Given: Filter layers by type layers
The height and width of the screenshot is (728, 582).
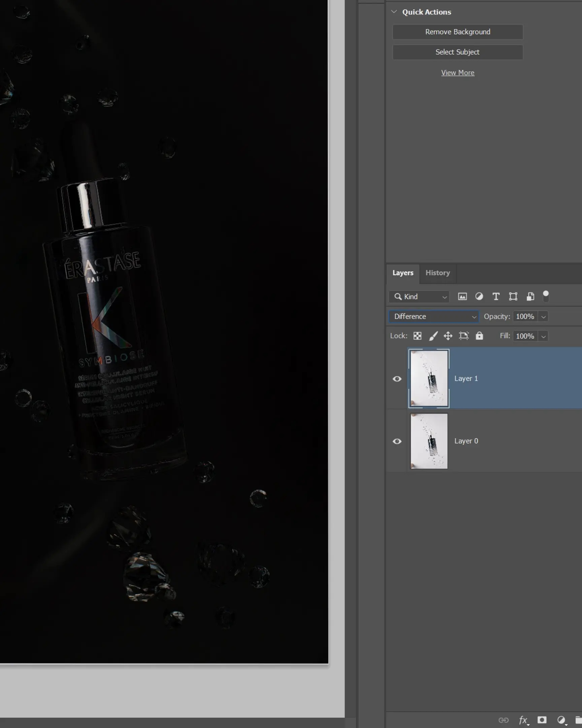Looking at the screenshot, I should tap(496, 297).
